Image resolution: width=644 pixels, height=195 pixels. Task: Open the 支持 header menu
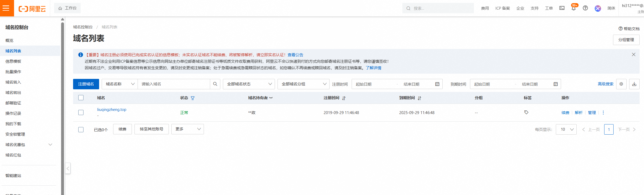[534, 8]
